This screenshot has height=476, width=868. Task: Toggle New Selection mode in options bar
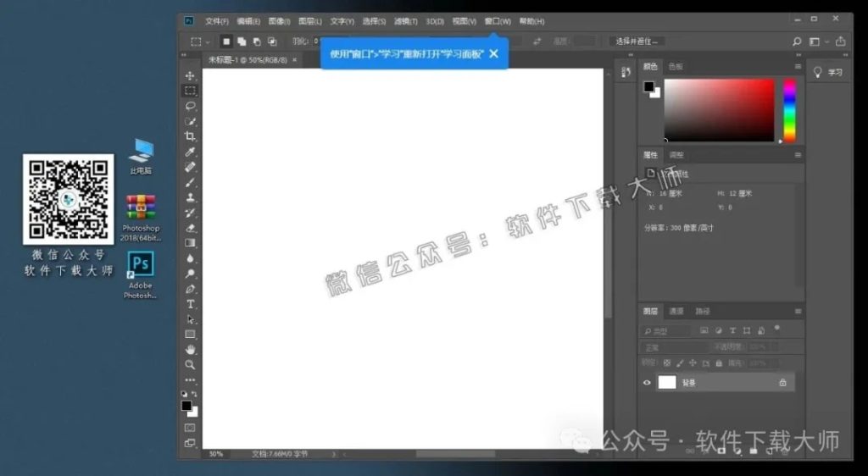click(x=226, y=42)
